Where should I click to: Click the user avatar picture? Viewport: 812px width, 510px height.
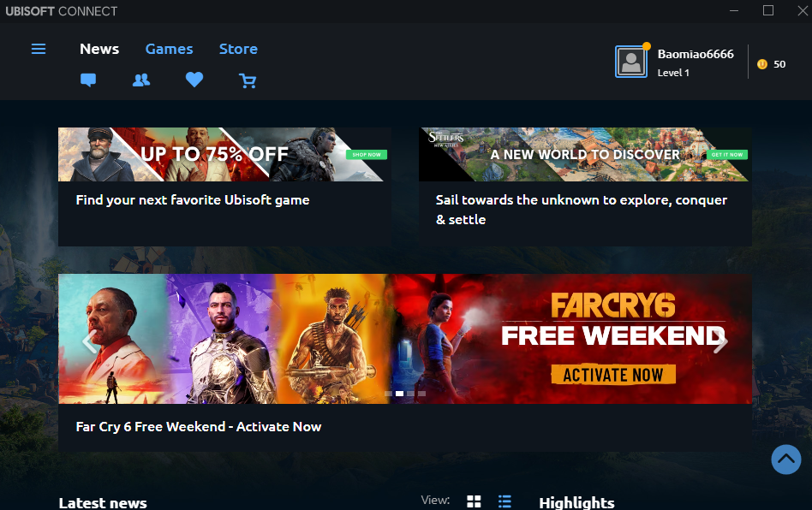click(630, 62)
